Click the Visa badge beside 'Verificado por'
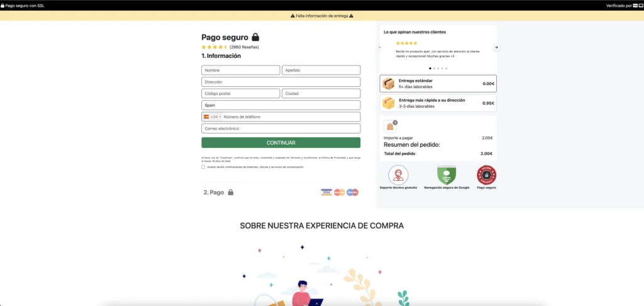The width and height of the screenshot is (644, 306). 635,6
